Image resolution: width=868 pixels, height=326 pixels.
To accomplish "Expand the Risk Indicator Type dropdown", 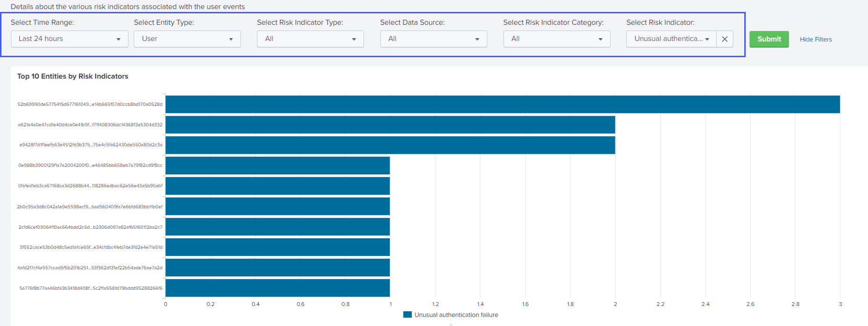I will (x=310, y=39).
